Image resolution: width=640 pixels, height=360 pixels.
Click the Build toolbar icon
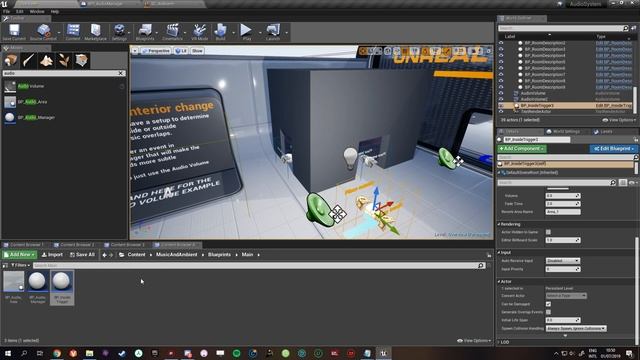pos(220,32)
